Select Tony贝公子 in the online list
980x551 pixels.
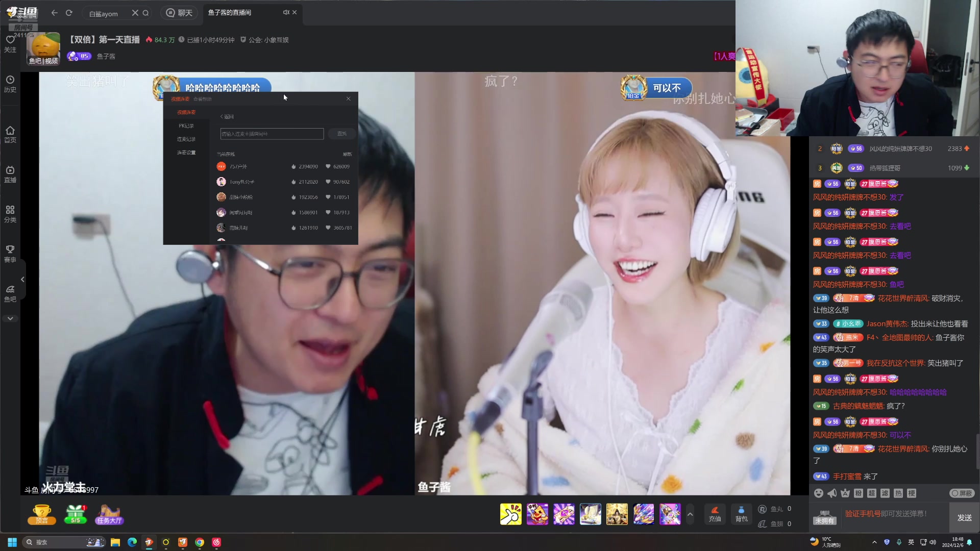click(x=284, y=182)
